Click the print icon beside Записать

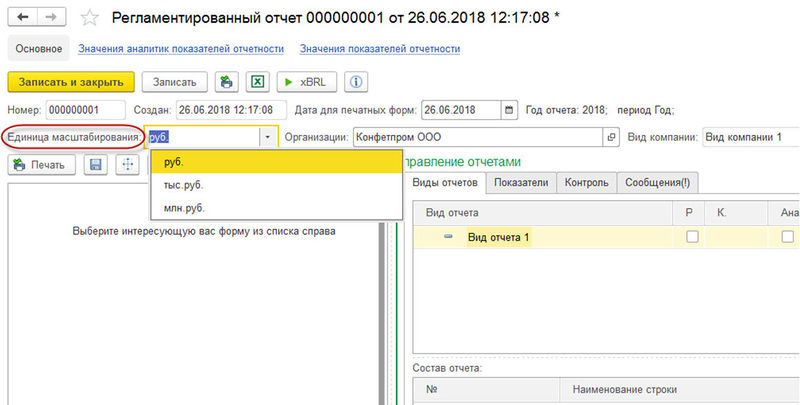point(227,82)
